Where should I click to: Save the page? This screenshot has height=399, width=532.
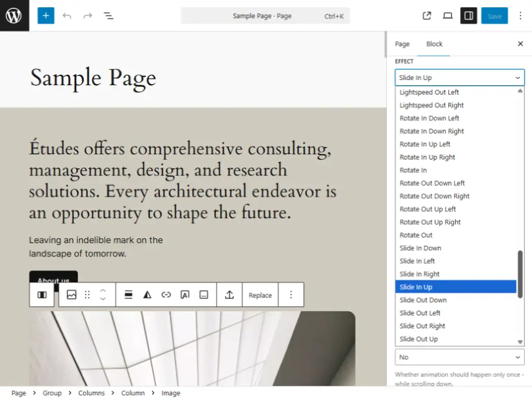click(x=495, y=16)
